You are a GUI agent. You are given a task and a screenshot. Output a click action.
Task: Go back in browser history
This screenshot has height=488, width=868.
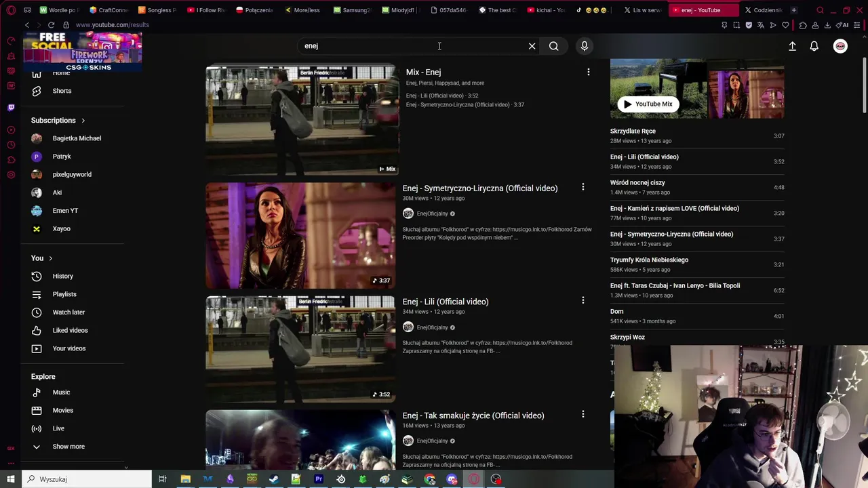(27, 25)
